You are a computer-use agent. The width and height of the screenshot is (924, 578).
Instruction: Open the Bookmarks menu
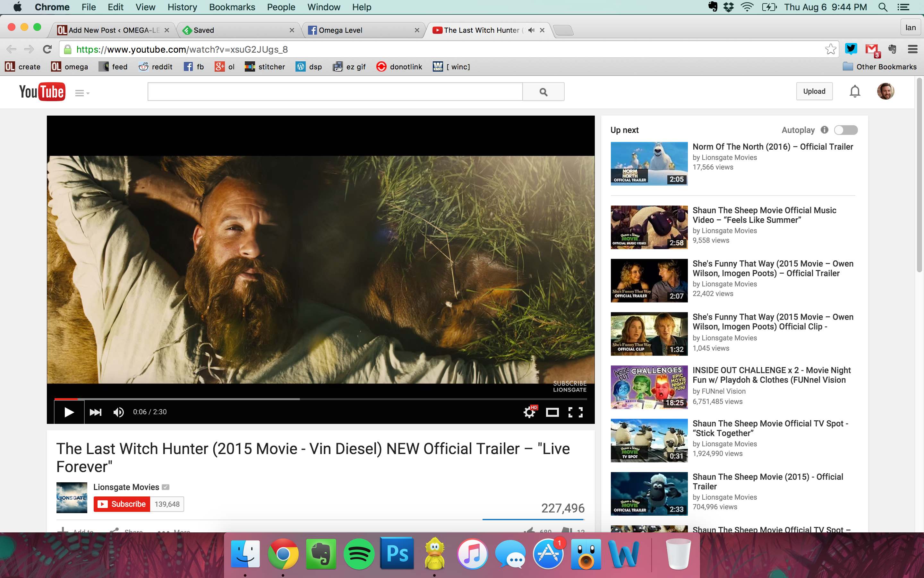[x=232, y=7]
